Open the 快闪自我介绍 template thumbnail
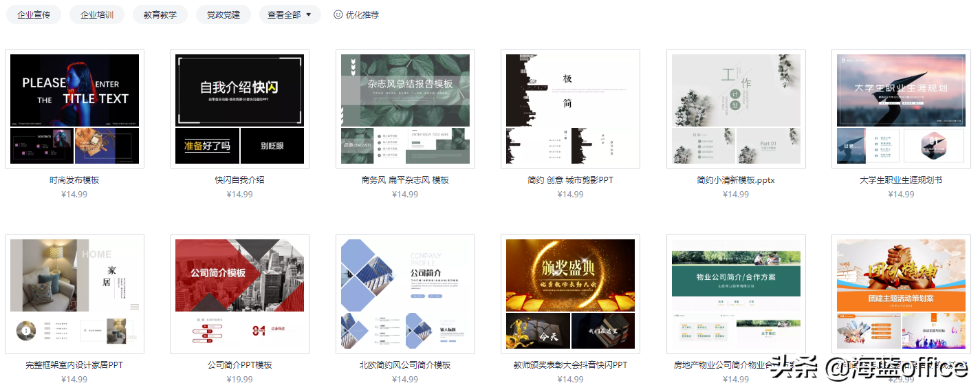This screenshot has height=392, width=980. (239, 109)
